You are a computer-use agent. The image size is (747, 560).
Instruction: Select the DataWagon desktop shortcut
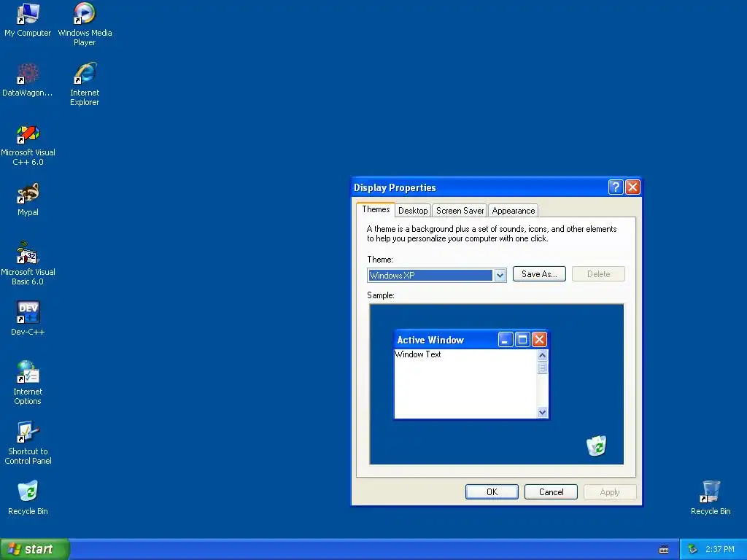[x=28, y=80]
